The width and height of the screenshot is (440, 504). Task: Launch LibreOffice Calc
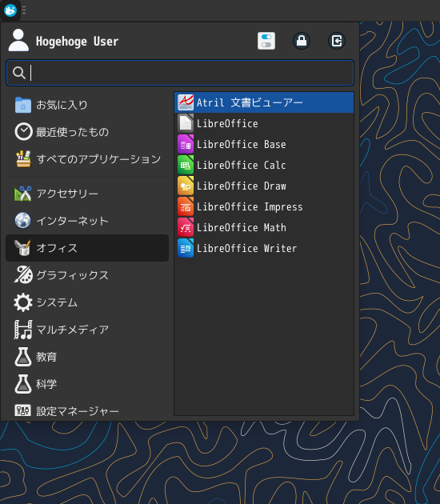coord(263,165)
